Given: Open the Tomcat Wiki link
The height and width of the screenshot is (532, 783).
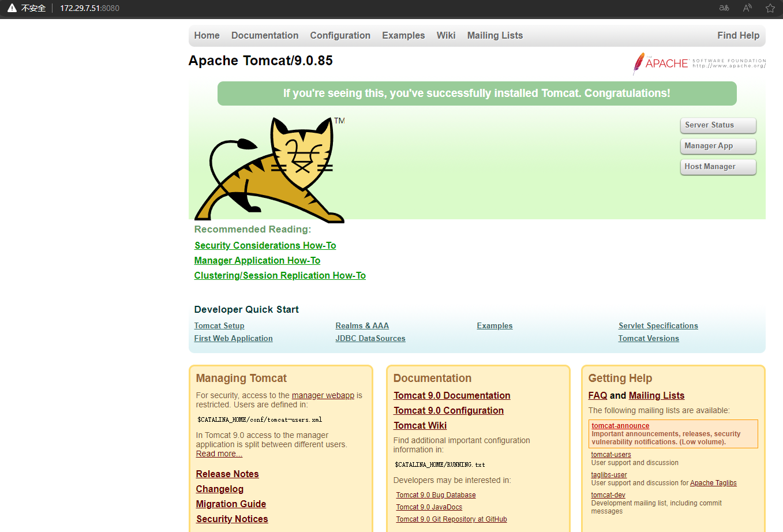Looking at the screenshot, I should [420, 426].
